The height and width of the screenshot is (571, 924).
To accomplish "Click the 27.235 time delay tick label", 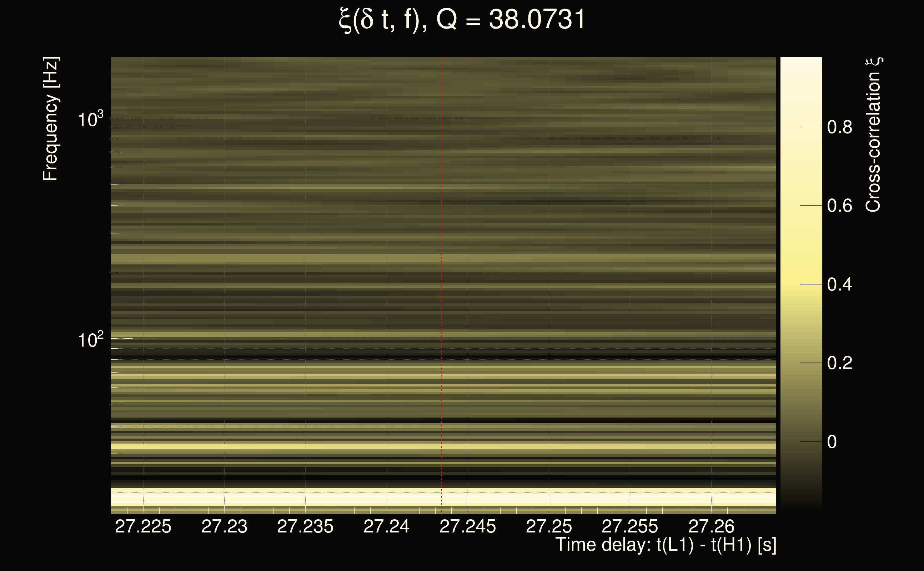I will coord(305,526).
